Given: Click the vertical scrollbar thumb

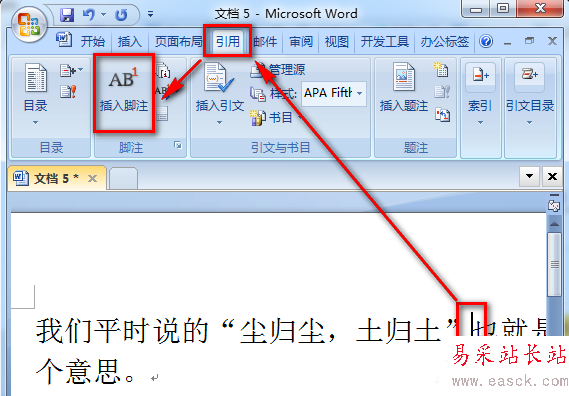Looking at the screenshot, I should 554,264.
